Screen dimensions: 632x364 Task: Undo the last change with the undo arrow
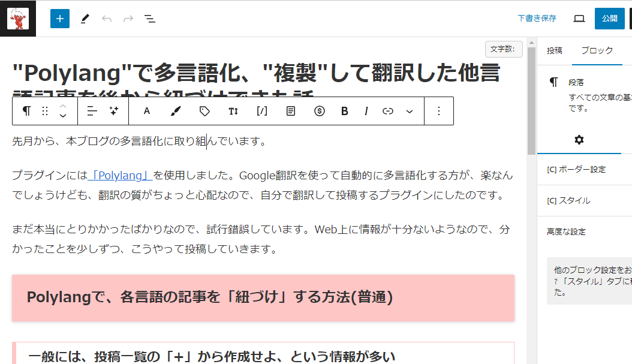tap(106, 19)
